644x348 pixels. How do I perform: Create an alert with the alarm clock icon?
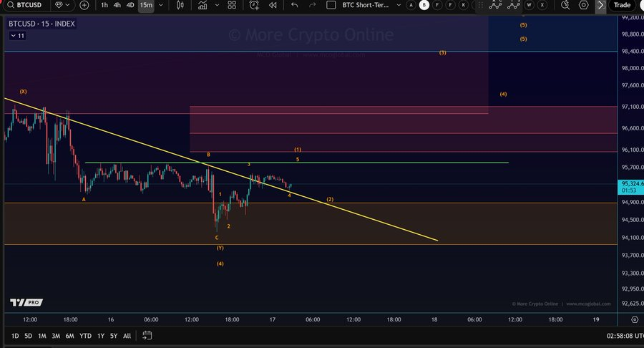click(x=255, y=5)
